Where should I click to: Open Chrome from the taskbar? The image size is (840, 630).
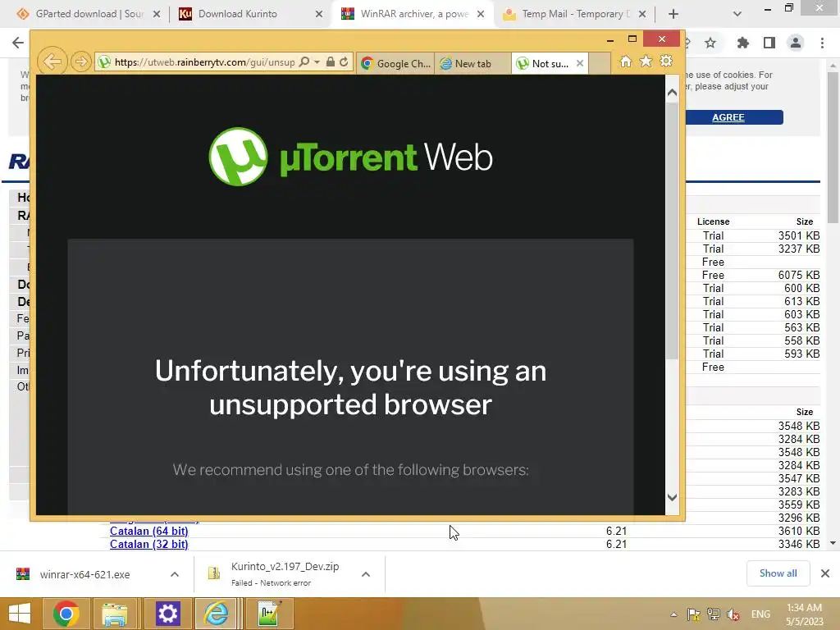pos(66,614)
